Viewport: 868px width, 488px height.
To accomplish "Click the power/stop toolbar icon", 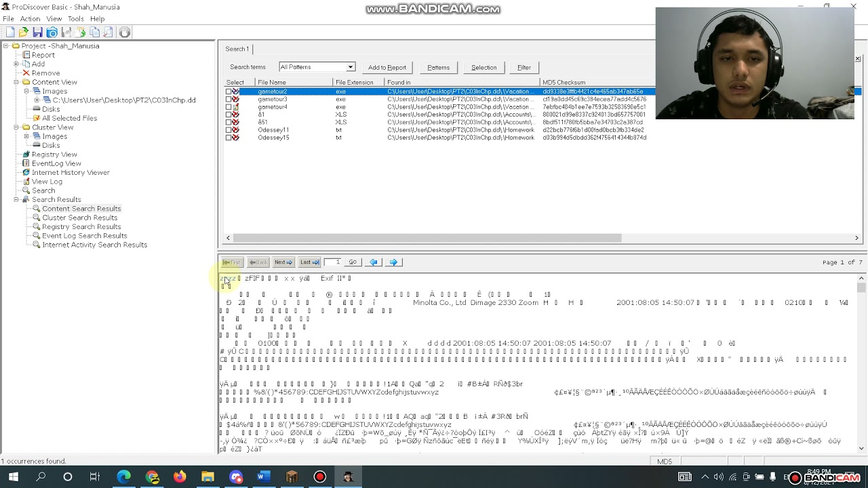I will click(x=125, y=32).
